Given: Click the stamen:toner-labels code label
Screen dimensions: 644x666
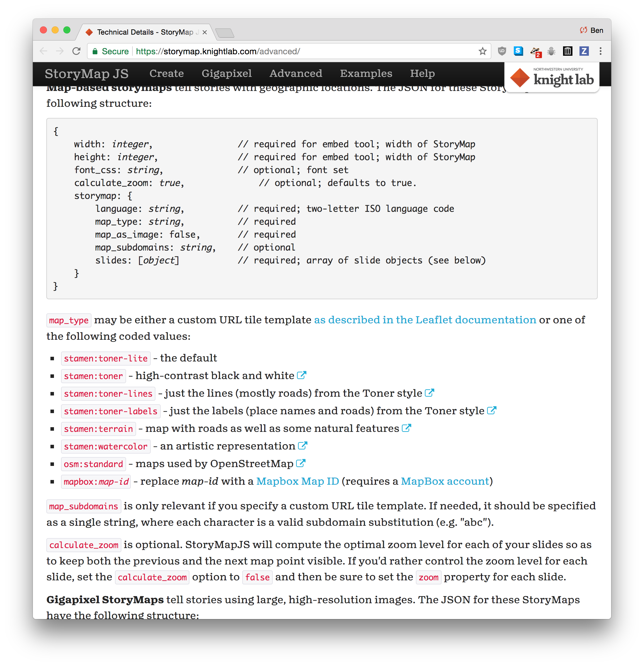Looking at the screenshot, I should pyautogui.click(x=111, y=412).
